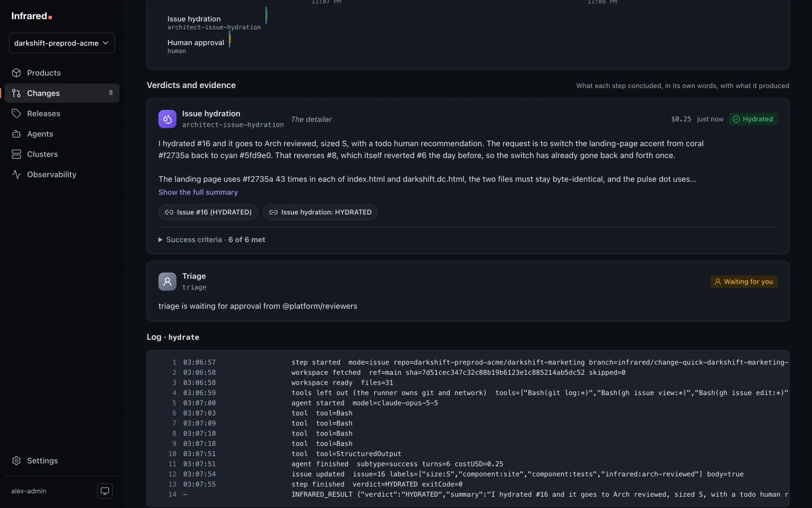
Task: Open the Issue hydration: HYDRATED evidence chip
Action: [x=320, y=212]
